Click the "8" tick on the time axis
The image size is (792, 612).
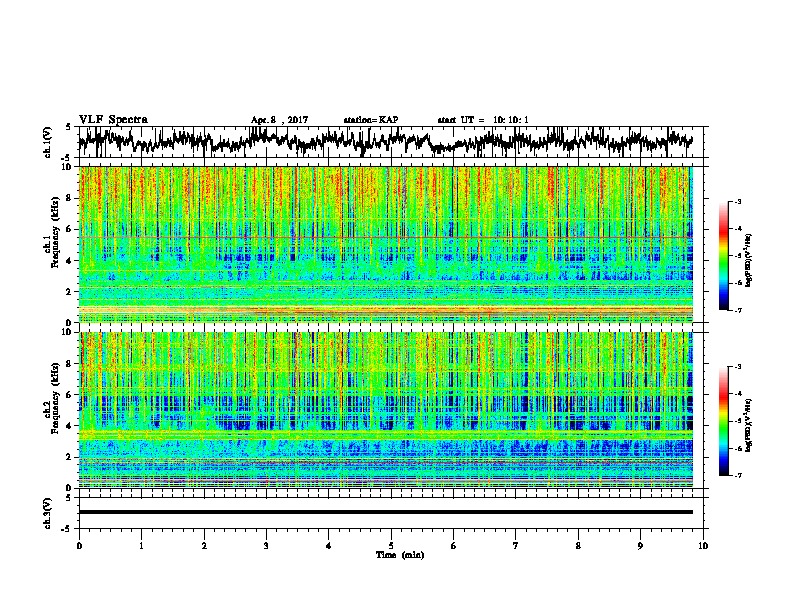[578, 546]
